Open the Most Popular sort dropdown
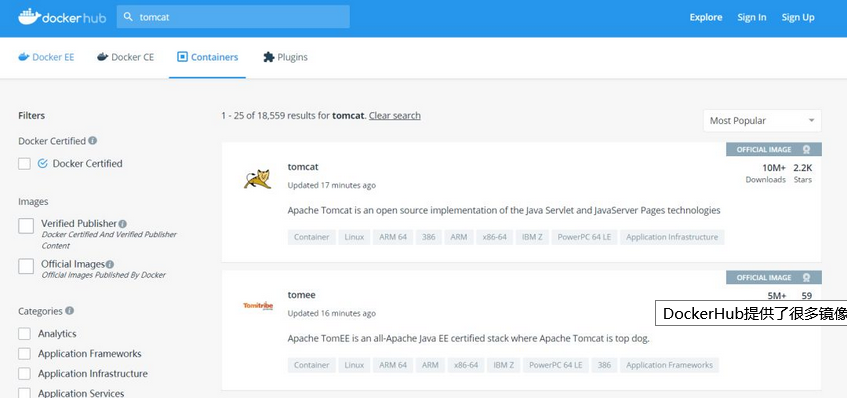The image size is (847, 398). (762, 120)
